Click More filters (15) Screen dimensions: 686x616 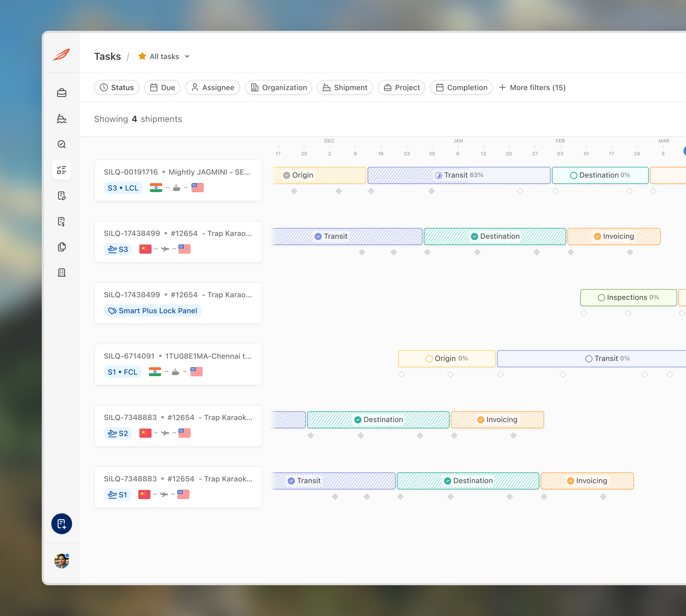point(532,87)
